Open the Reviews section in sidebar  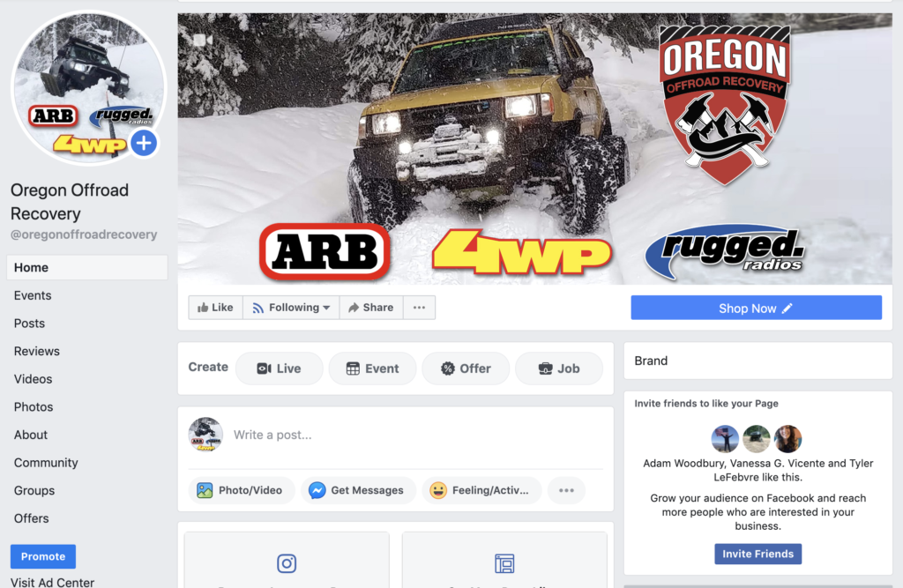[37, 351]
